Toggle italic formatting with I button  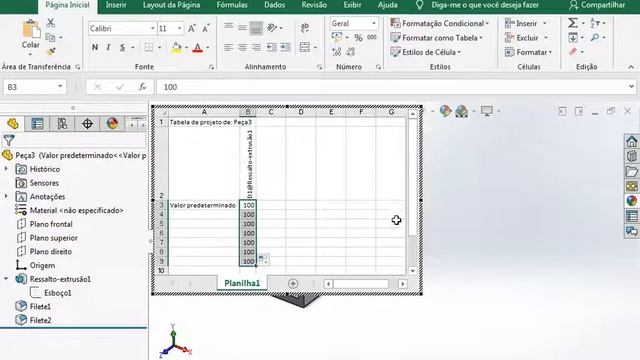tap(108, 47)
